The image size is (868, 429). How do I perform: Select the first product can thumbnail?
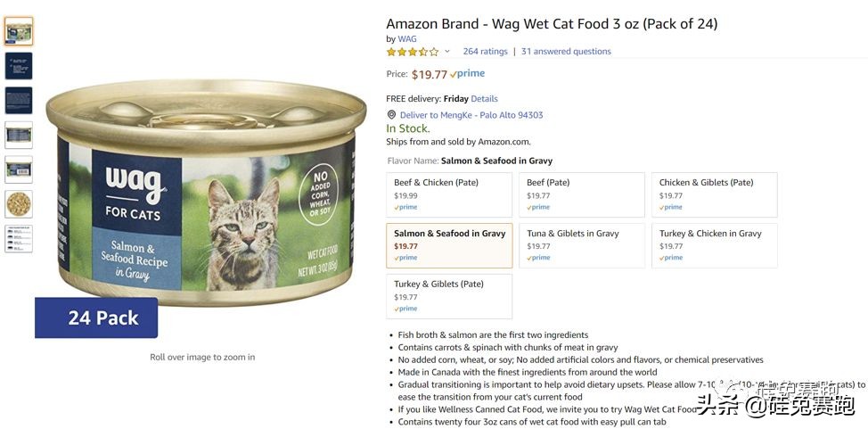19,32
